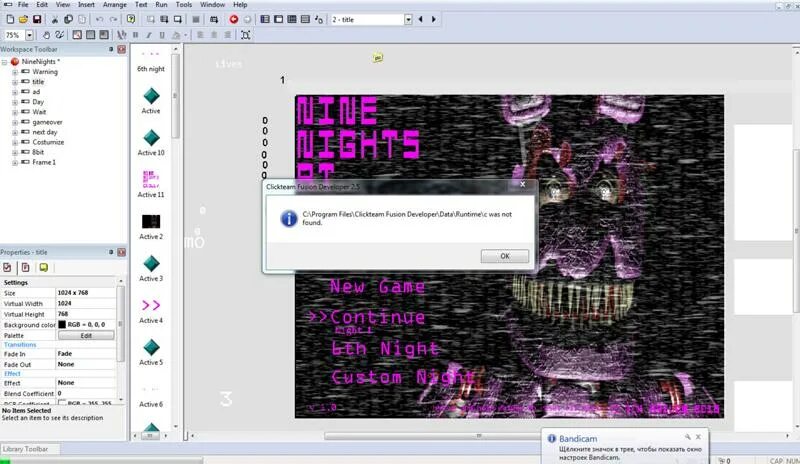Screen dimensions: 800x464
Task: Open the File menu
Action: point(23,5)
